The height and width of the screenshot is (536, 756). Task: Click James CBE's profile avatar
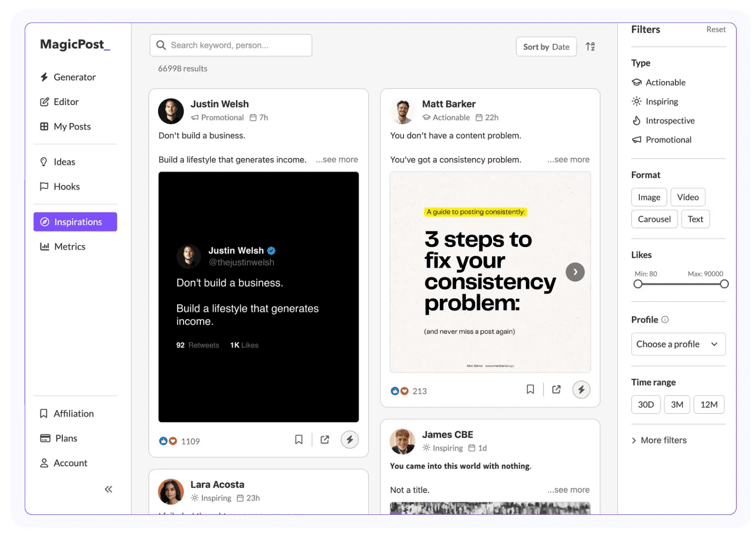coord(402,442)
